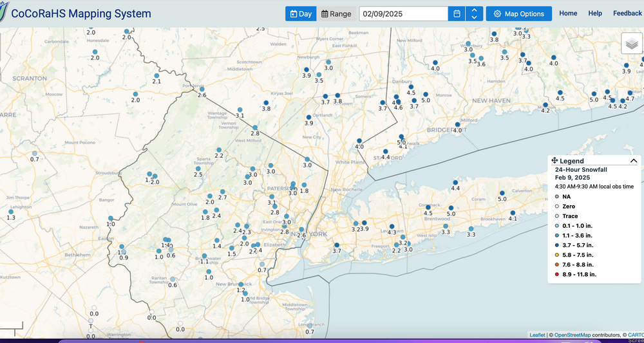Click the date field showing 02/09/2025
Viewport: 644px width, 343px height.
(403, 14)
